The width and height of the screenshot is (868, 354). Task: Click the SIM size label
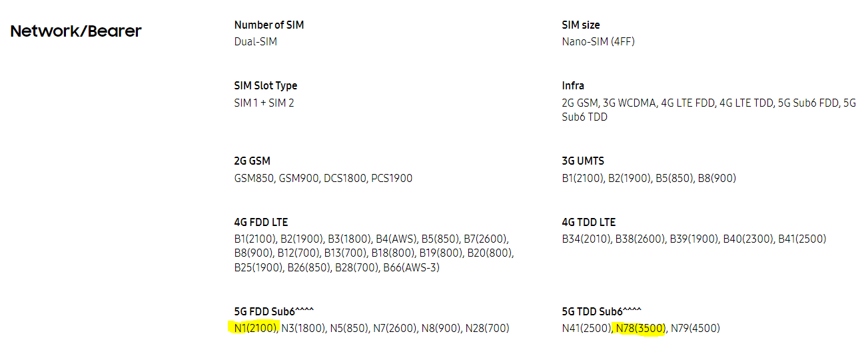pyautogui.click(x=581, y=25)
